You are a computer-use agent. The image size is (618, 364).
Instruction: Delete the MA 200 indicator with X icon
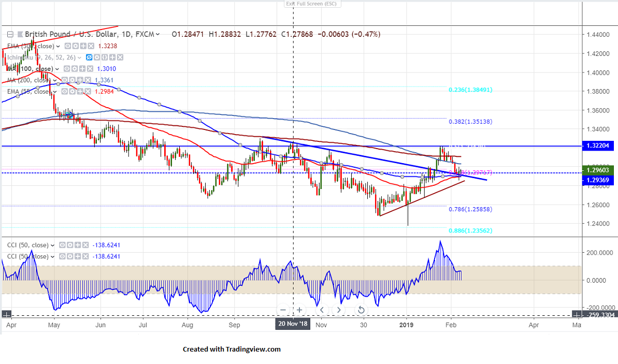pyautogui.click(x=88, y=80)
